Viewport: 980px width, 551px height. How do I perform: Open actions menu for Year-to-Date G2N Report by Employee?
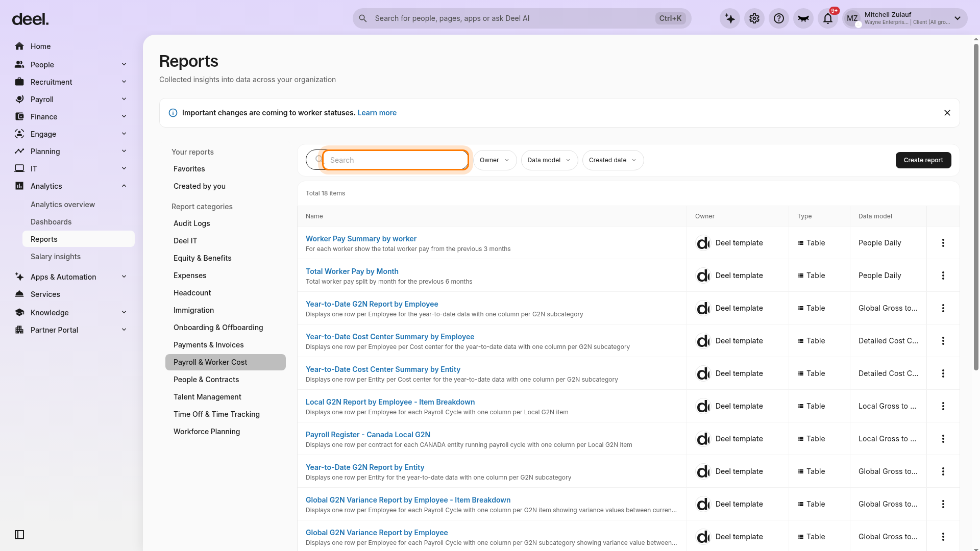[943, 308]
